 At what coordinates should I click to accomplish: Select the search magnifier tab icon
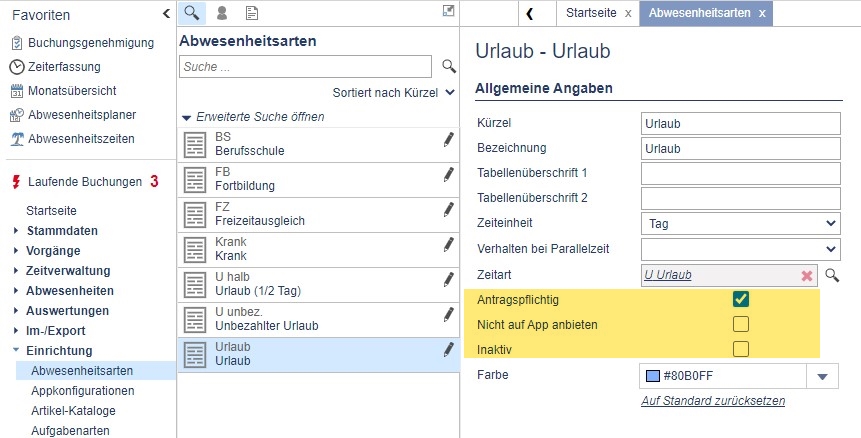point(192,13)
